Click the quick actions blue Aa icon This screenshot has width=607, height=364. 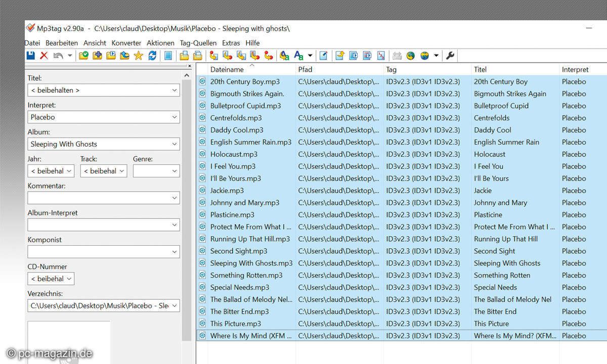coord(299,56)
